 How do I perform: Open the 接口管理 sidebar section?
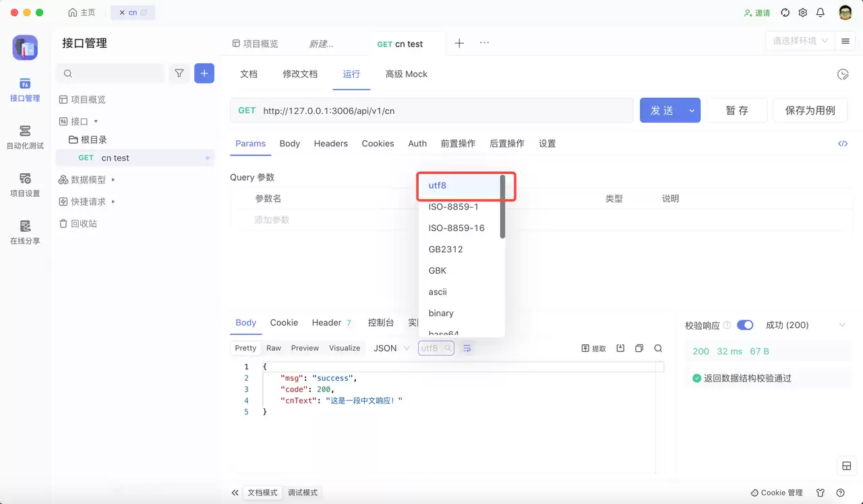coord(25,90)
